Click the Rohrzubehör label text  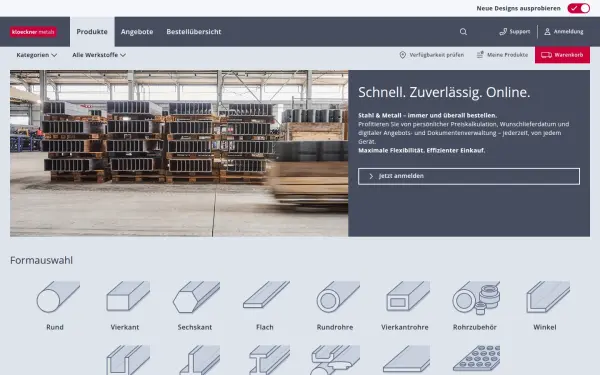click(x=475, y=327)
